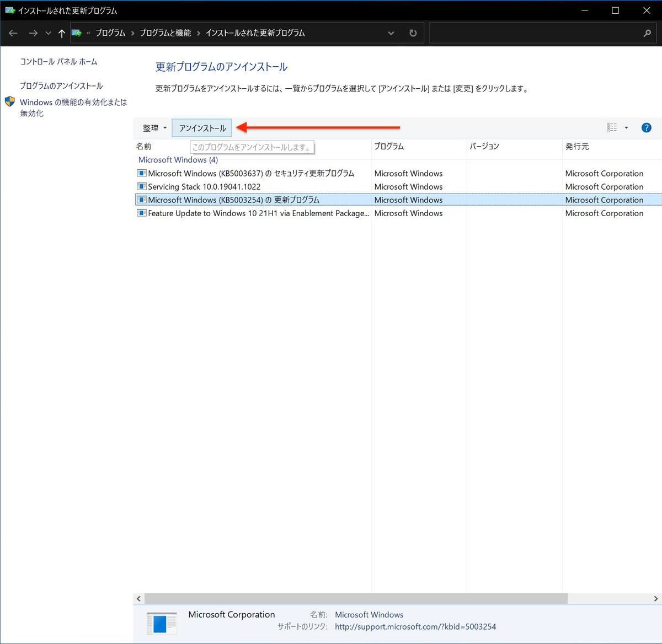Image resolution: width=662 pixels, height=644 pixels.
Task: Sort by the バージョン column header
Action: click(484, 146)
